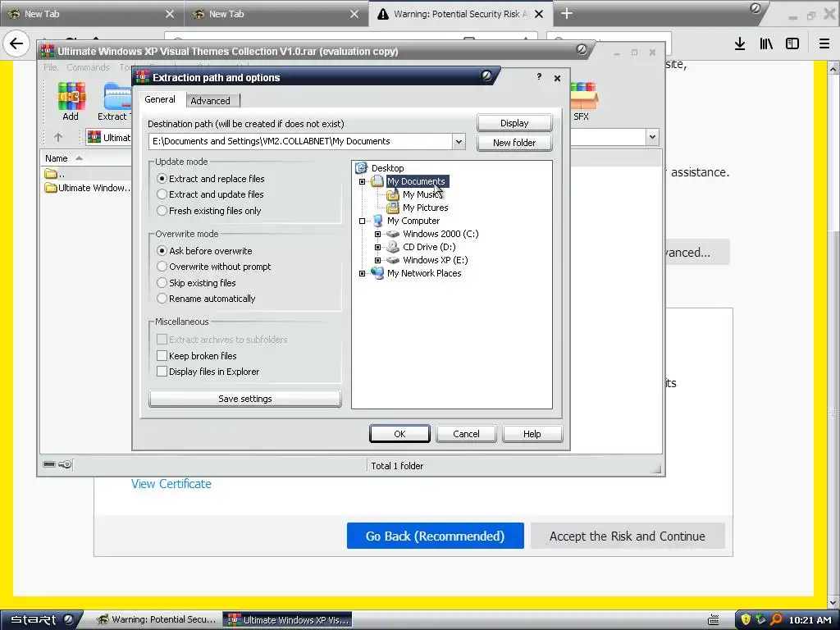Expand the My Documents tree node
The width and height of the screenshot is (840, 630).
click(x=362, y=181)
